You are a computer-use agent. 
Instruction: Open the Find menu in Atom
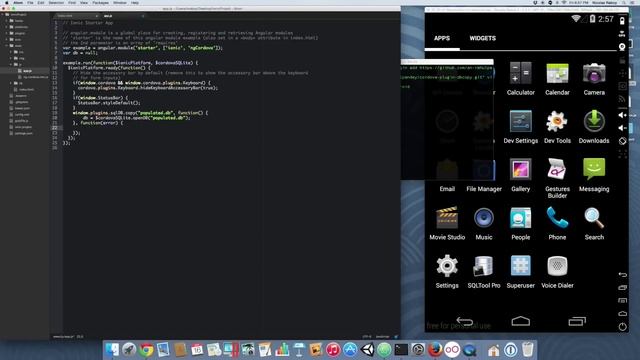pos(72,3)
